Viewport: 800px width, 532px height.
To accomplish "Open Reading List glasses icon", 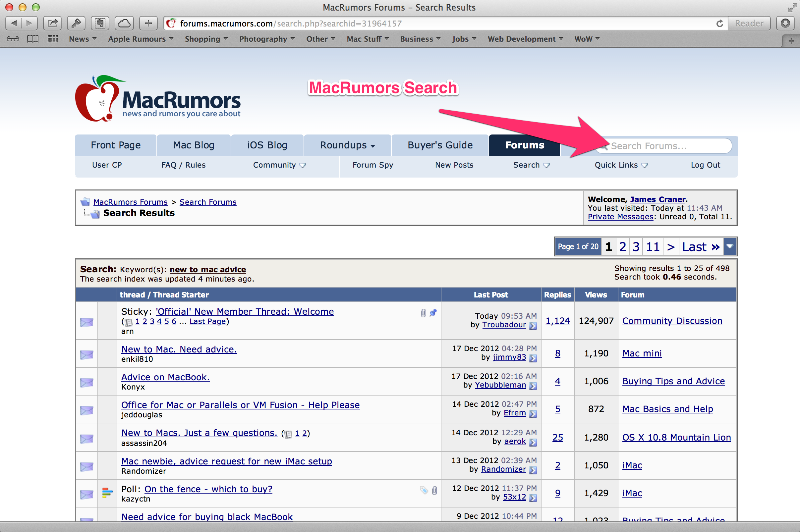I will 13,39.
